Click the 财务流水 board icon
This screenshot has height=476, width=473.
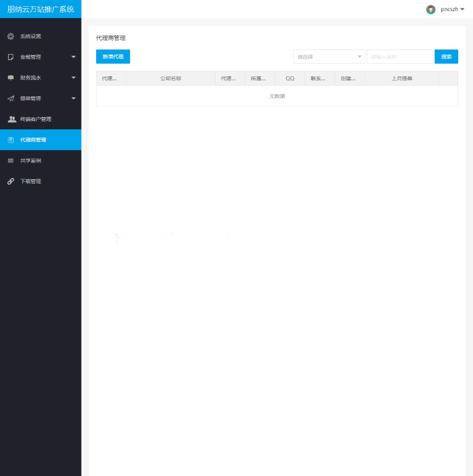11,78
